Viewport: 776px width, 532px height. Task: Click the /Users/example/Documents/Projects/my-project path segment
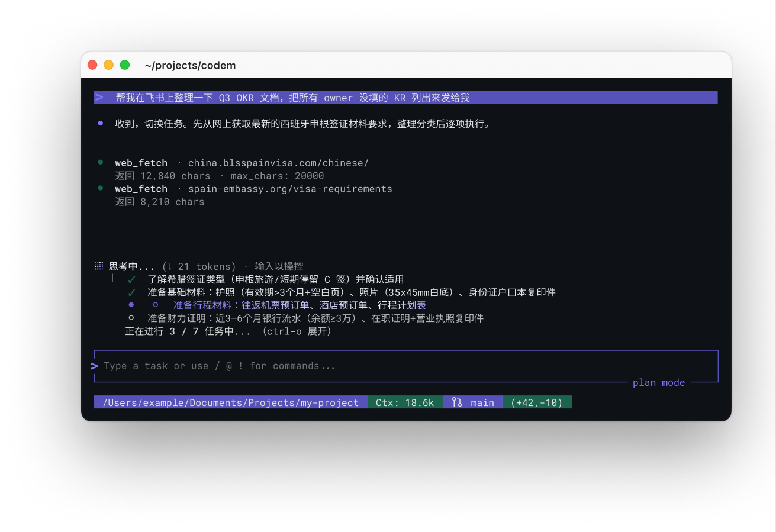click(x=231, y=402)
